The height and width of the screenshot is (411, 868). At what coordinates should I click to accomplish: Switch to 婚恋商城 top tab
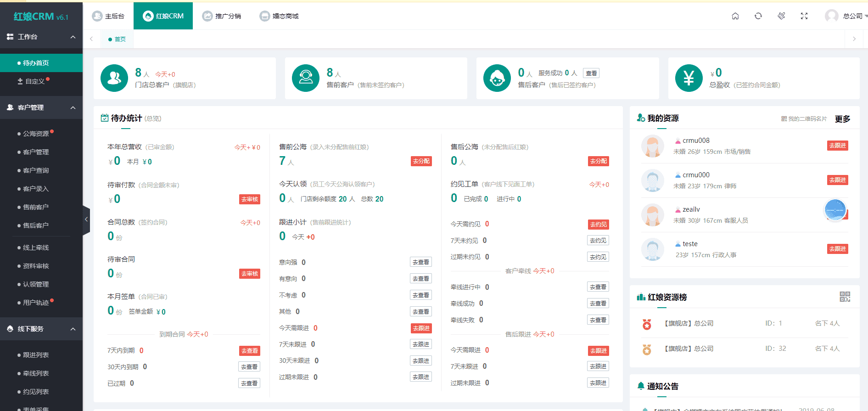pyautogui.click(x=279, y=16)
